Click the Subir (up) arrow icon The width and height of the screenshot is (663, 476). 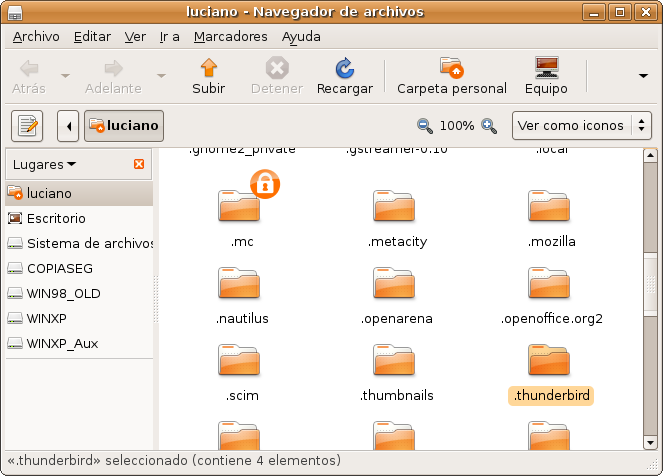[x=208, y=68]
